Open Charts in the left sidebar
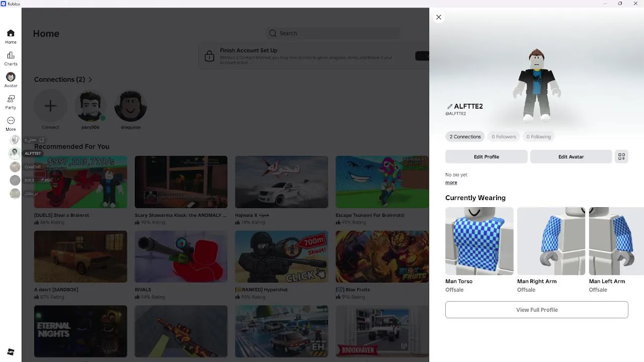 tap(11, 59)
